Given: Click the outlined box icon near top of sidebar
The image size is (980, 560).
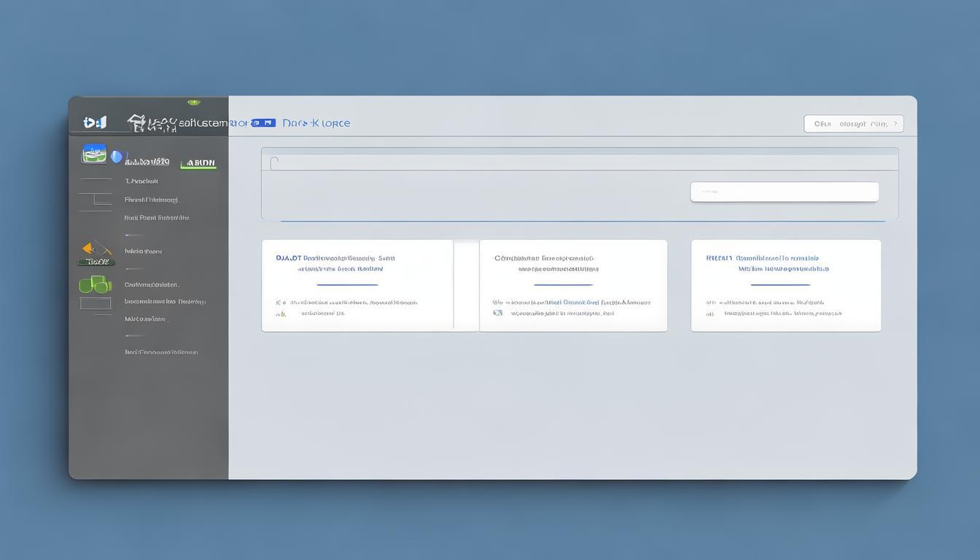Looking at the screenshot, I should 95,198.
